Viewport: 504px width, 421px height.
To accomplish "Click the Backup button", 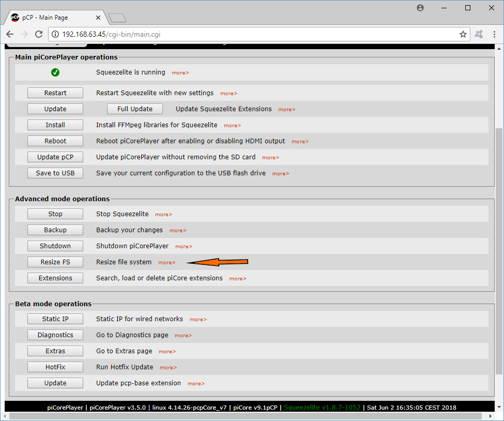I will click(55, 230).
